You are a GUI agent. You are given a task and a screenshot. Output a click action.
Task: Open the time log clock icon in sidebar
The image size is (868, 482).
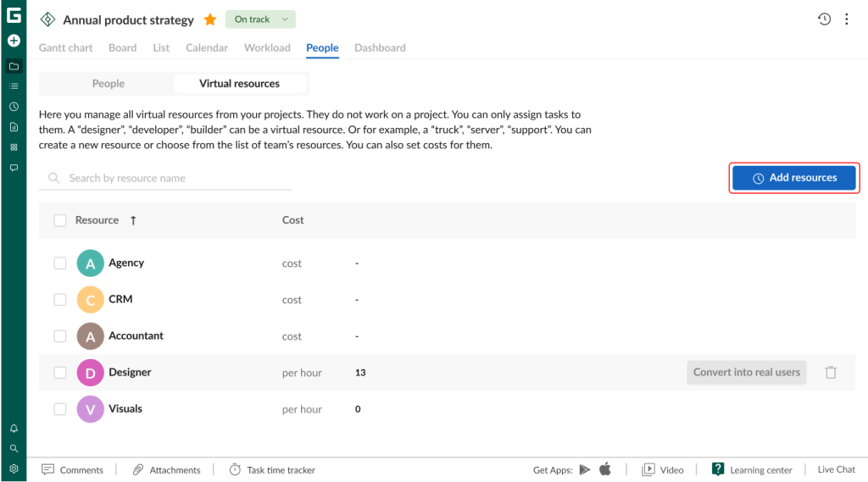click(x=14, y=106)
